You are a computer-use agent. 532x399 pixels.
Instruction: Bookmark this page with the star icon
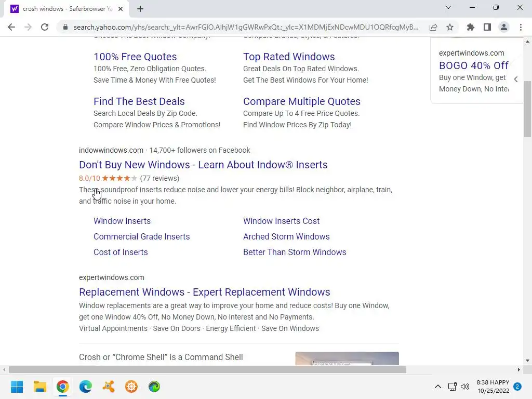450,27
